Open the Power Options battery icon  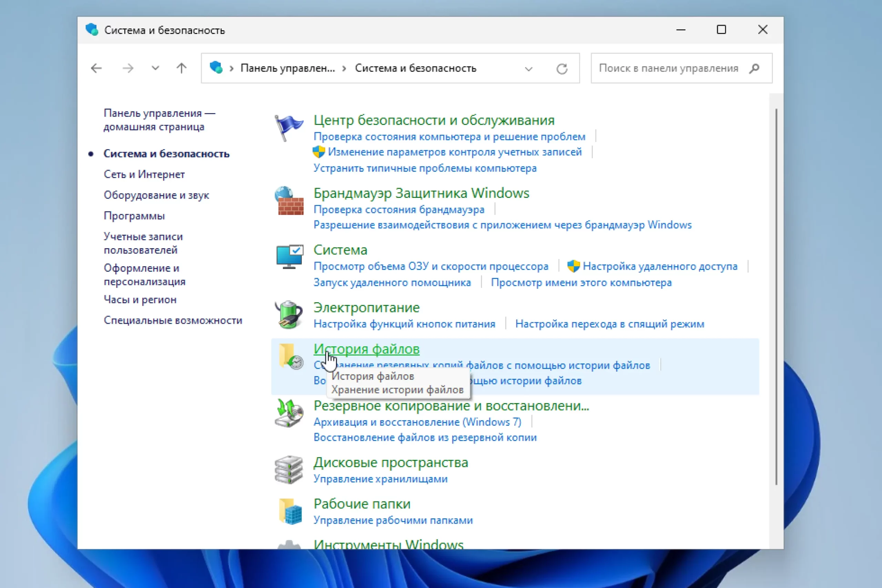click(x=288, y=314)
